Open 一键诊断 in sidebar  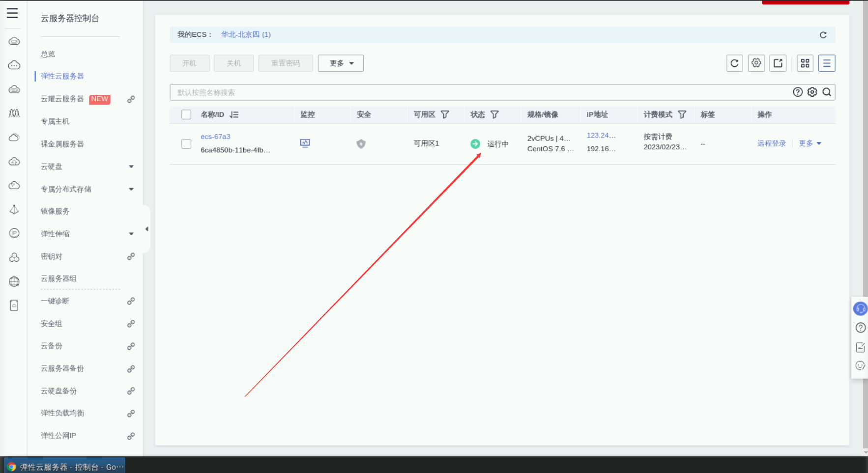pos(55,301)
